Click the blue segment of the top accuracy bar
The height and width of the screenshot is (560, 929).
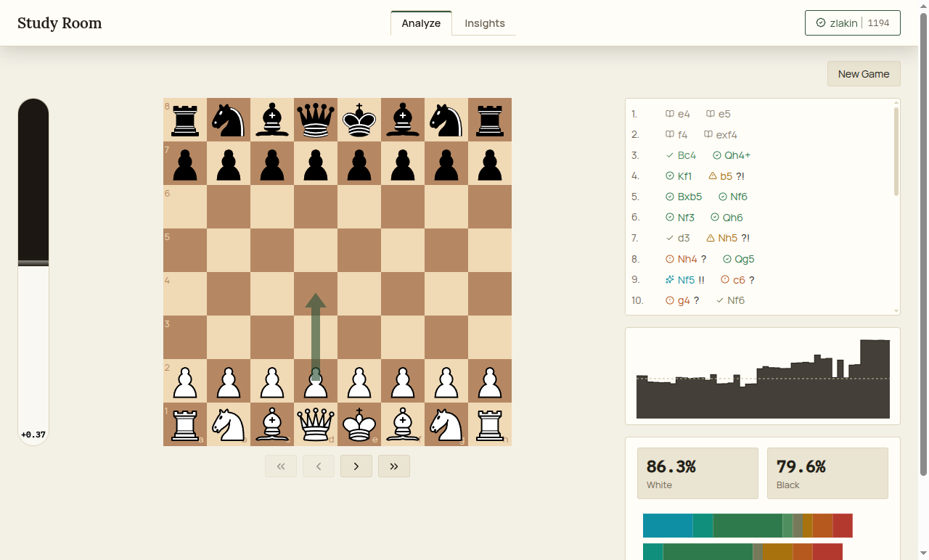click(668, 525)
